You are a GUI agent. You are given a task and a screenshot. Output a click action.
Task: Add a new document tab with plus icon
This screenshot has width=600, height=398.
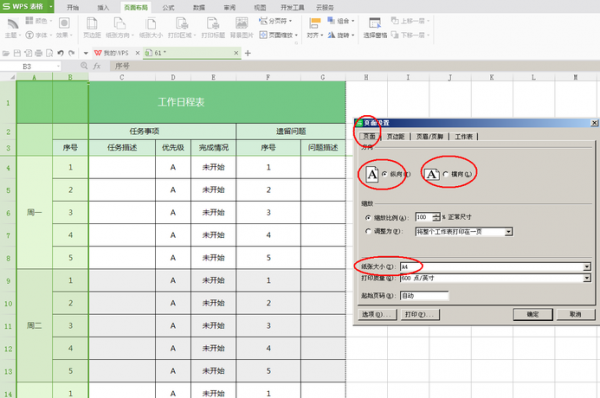pyautogui.click(x=248, y=53)
